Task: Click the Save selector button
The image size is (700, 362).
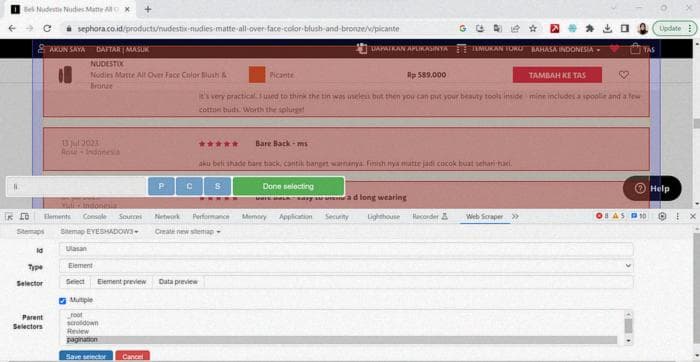Action: pyautogui.click(x=86, y=356)
